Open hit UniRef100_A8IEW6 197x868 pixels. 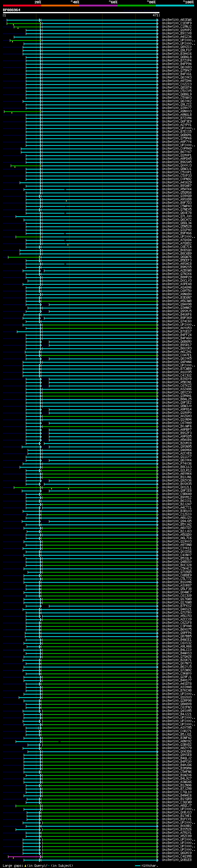[x=177, y=20]
